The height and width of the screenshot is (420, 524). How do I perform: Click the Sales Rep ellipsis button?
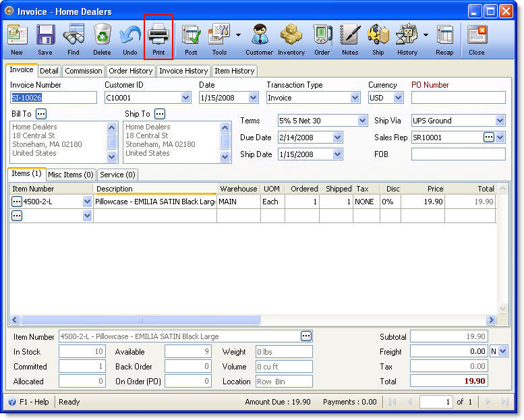489,138
